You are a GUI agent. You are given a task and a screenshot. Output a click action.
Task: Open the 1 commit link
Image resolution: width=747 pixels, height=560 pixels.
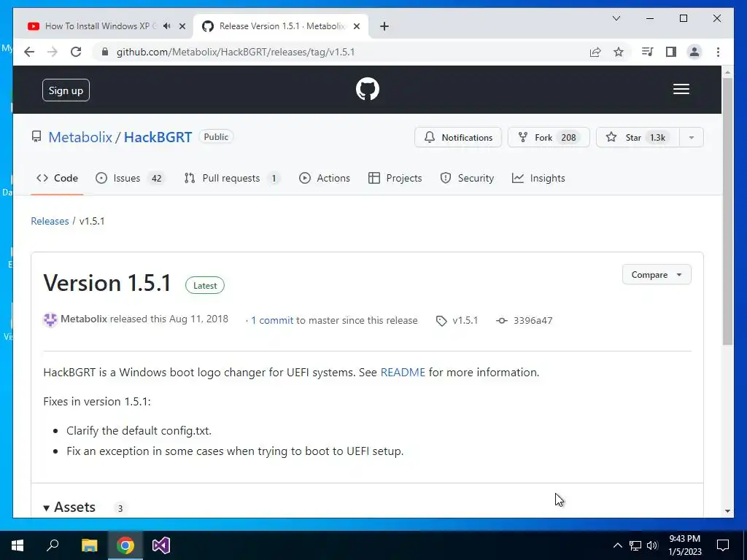[272, 321]
